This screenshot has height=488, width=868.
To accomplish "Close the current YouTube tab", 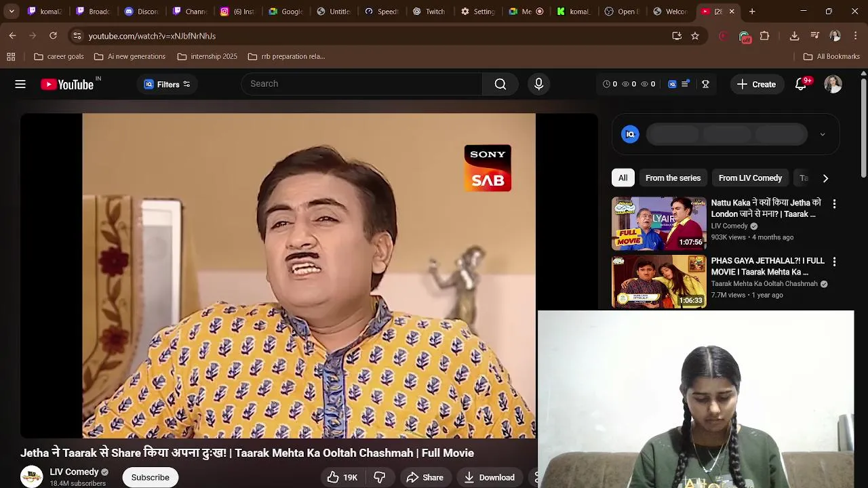I will (732, 12).
